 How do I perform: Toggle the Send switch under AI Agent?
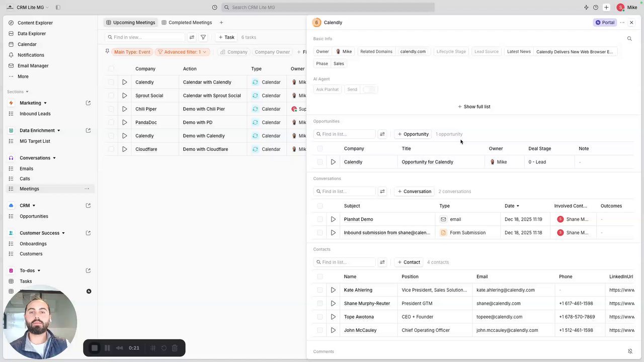[x=369, y=89]
